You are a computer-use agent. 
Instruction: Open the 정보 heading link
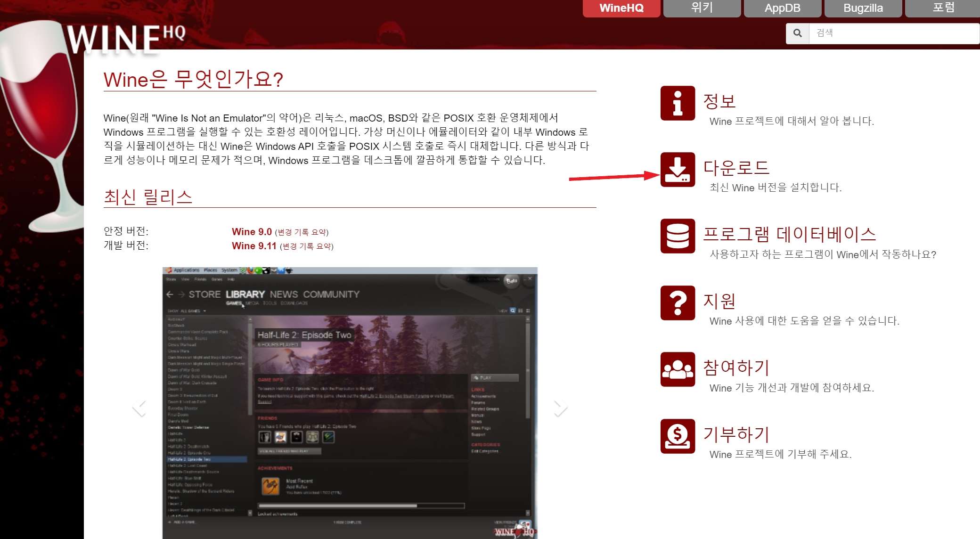pos(719,101)
